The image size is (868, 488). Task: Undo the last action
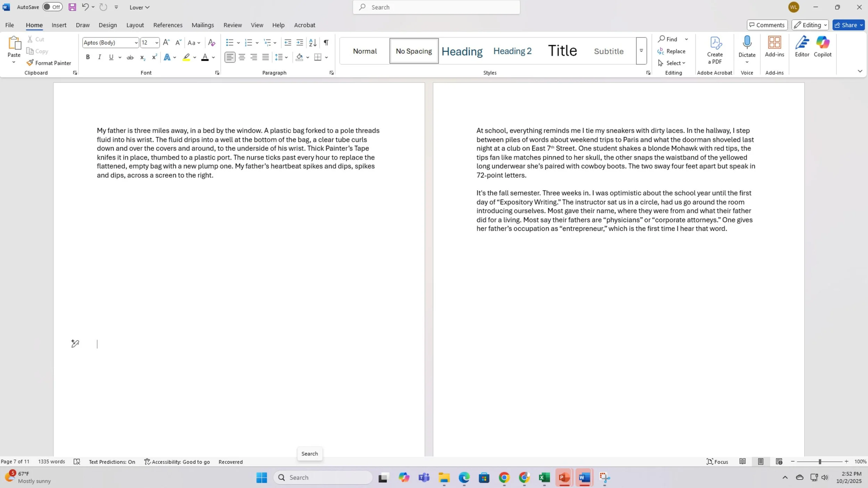click(x=85, y=7)
